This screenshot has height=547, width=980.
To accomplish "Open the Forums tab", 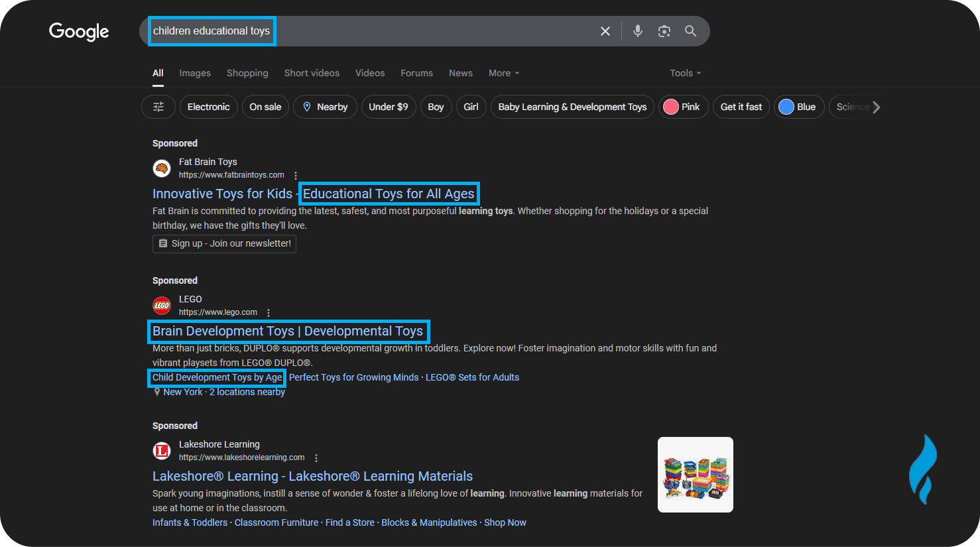I will click(x=416, y=73).
